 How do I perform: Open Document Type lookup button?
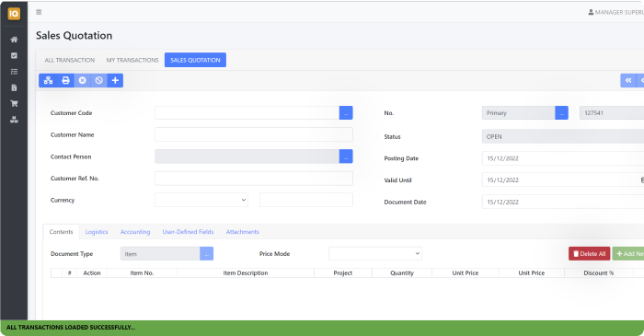tap(207, 254)
